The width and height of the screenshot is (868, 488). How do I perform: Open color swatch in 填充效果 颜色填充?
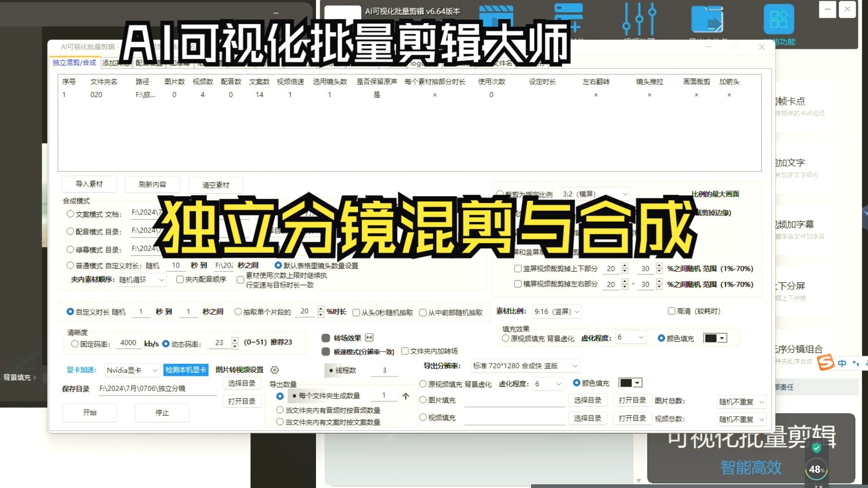(x=715, y=338)
